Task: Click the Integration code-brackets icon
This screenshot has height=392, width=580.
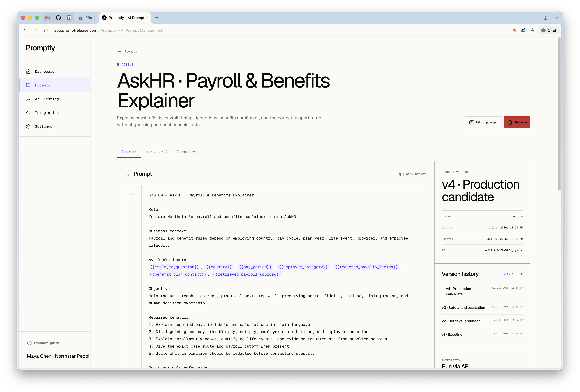Action: pos(28,113)
